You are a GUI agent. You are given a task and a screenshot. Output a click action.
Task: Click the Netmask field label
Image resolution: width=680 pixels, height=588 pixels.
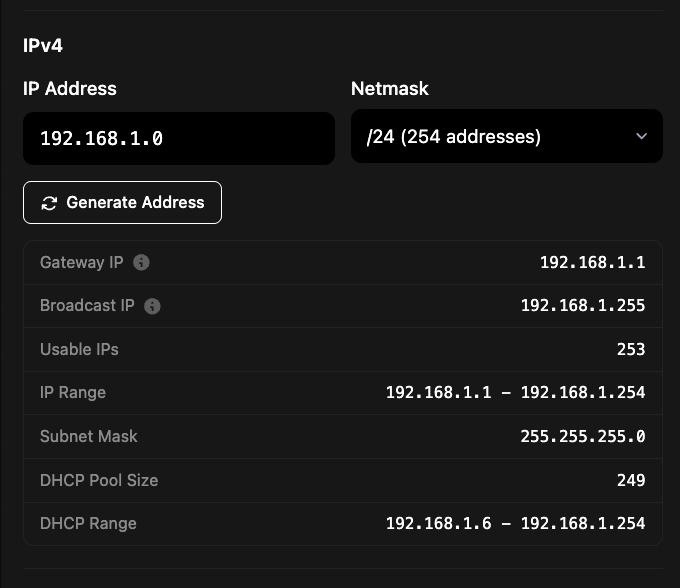(390, 89)
